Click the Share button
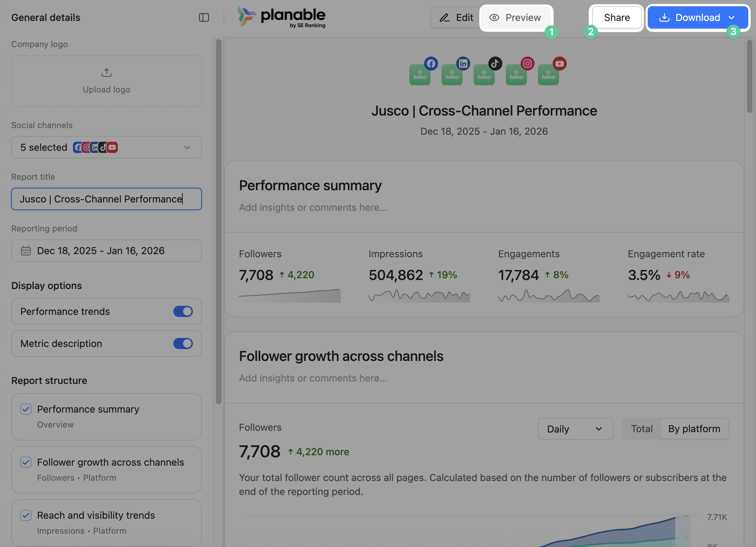Viewport: 756px width, 547px height. click(617, 17)
